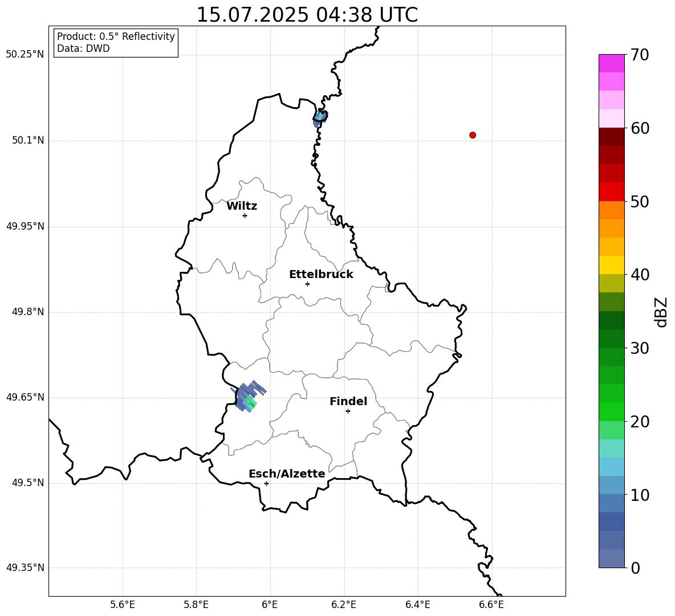Click the 50.1°N latitude label

click(x=27, y=141)
